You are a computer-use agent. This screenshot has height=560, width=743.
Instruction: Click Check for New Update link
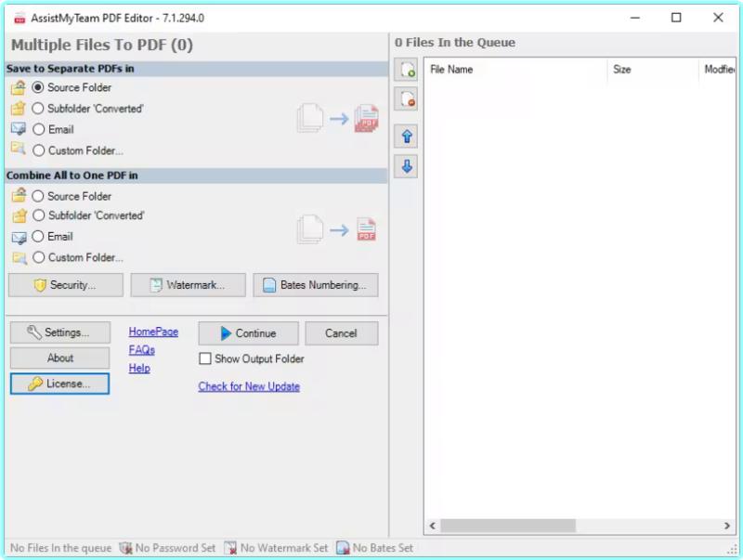tap(249, 386)
